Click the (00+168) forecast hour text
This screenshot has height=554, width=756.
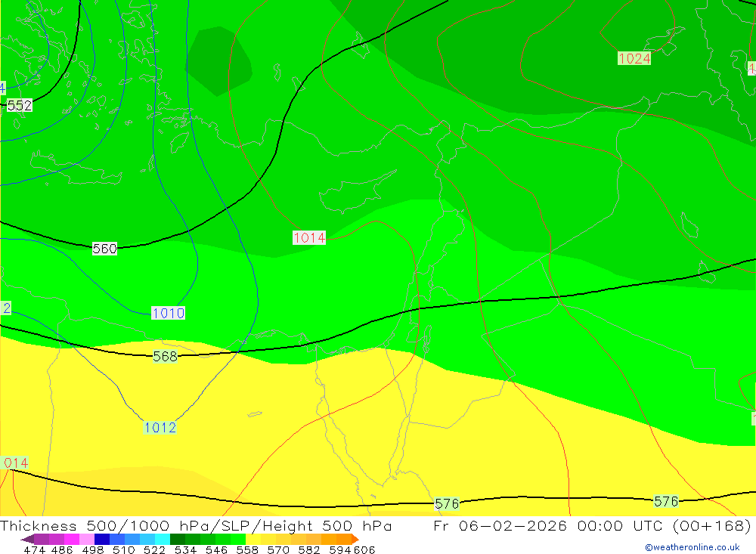711,525
